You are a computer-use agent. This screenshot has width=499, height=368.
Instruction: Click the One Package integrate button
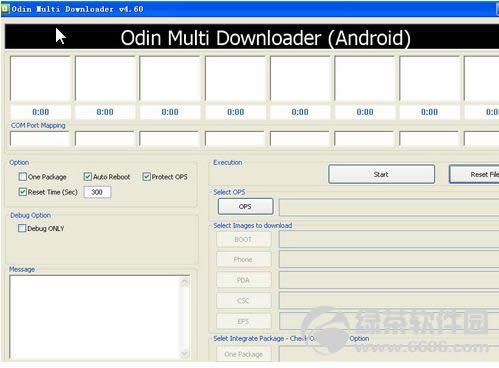tap(244, 354)
